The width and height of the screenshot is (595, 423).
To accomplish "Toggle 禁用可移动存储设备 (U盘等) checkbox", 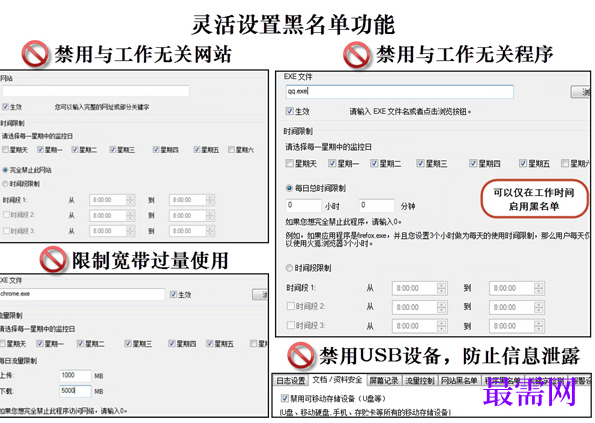I will pos(285,398).
